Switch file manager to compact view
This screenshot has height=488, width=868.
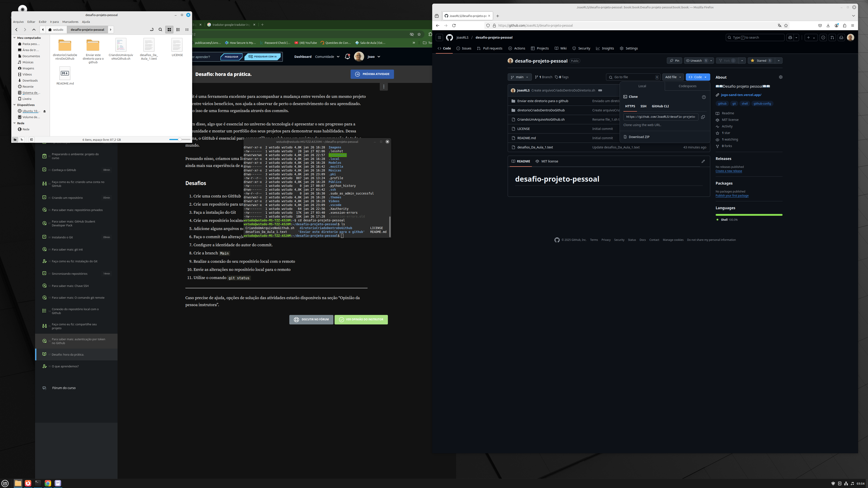(x=187, y=30)
